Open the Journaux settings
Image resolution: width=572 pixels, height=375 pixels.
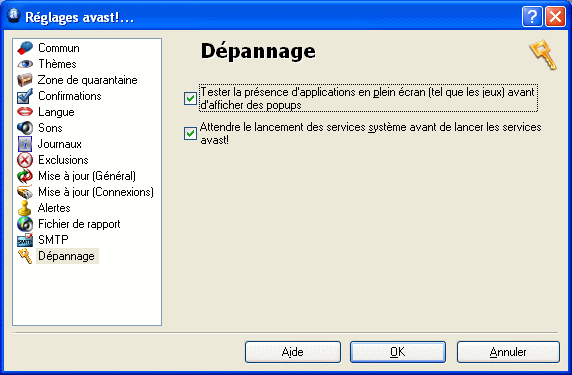tap(60, 144)
